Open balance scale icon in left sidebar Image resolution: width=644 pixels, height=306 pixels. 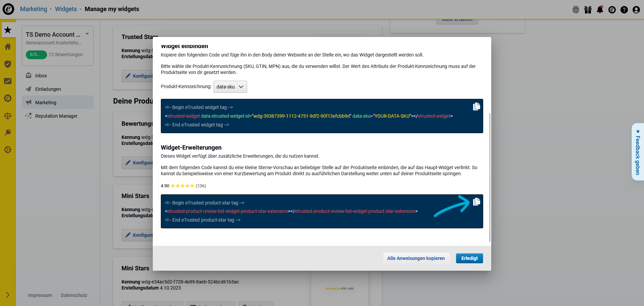(8, 116)
